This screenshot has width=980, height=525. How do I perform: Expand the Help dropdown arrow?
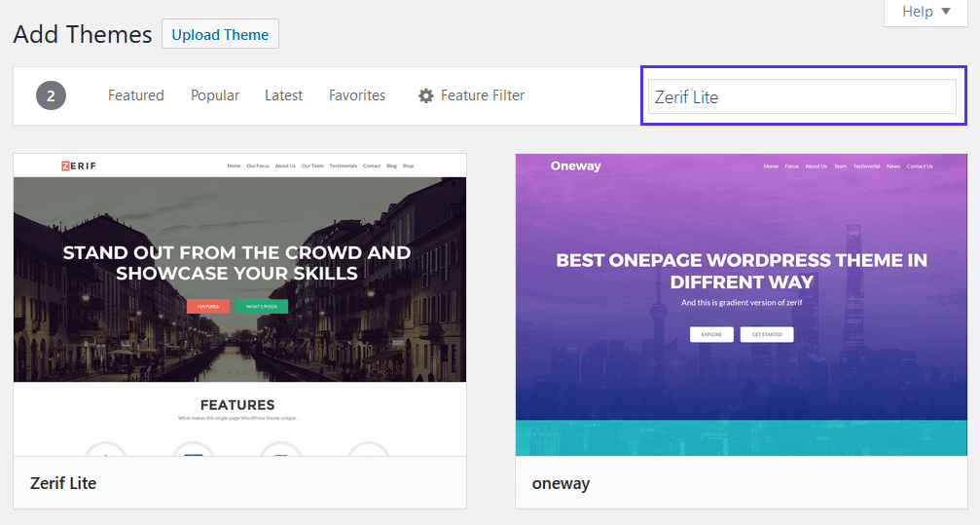click(945, 12)
